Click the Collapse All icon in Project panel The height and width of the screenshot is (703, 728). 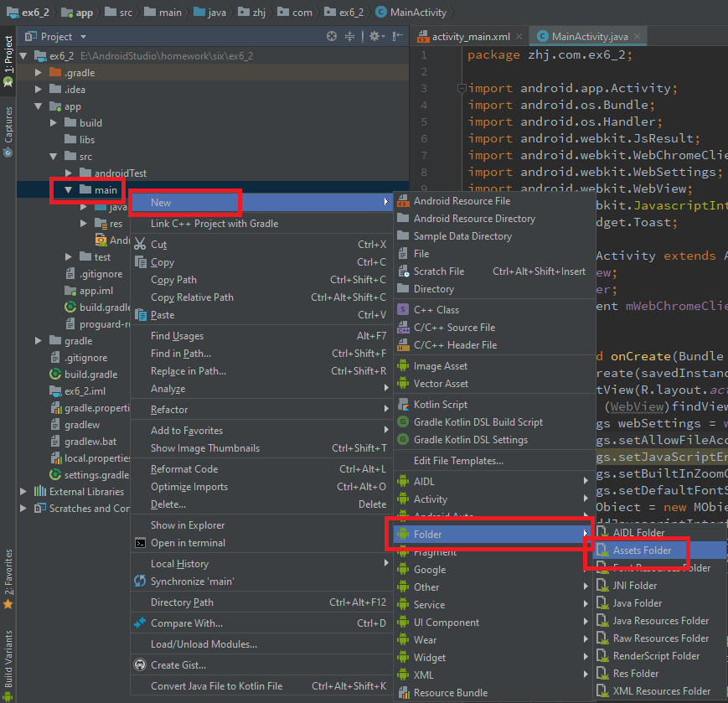click(x=349, y=36)
